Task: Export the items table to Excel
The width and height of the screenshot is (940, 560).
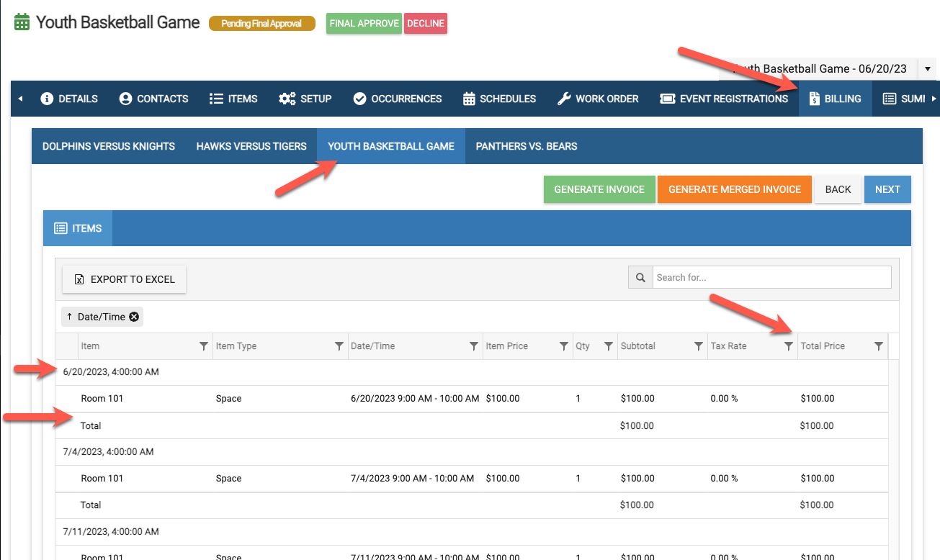Action: [124, 279]
